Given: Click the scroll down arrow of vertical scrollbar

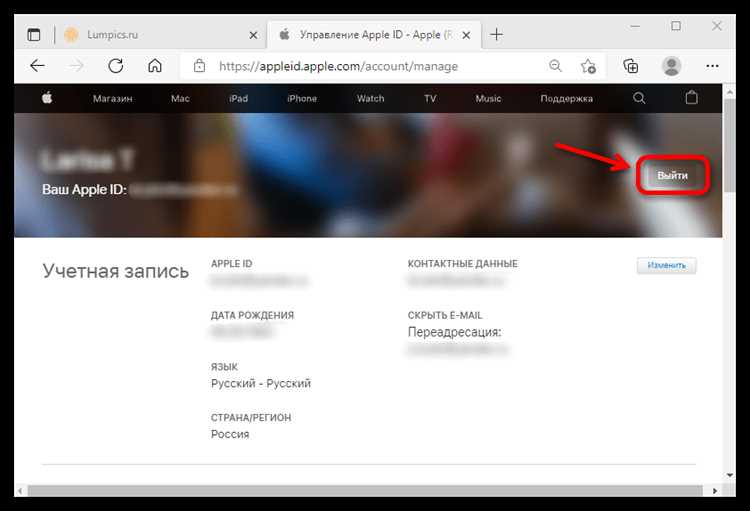Looking at the screenshot, I should click(729, 475).
